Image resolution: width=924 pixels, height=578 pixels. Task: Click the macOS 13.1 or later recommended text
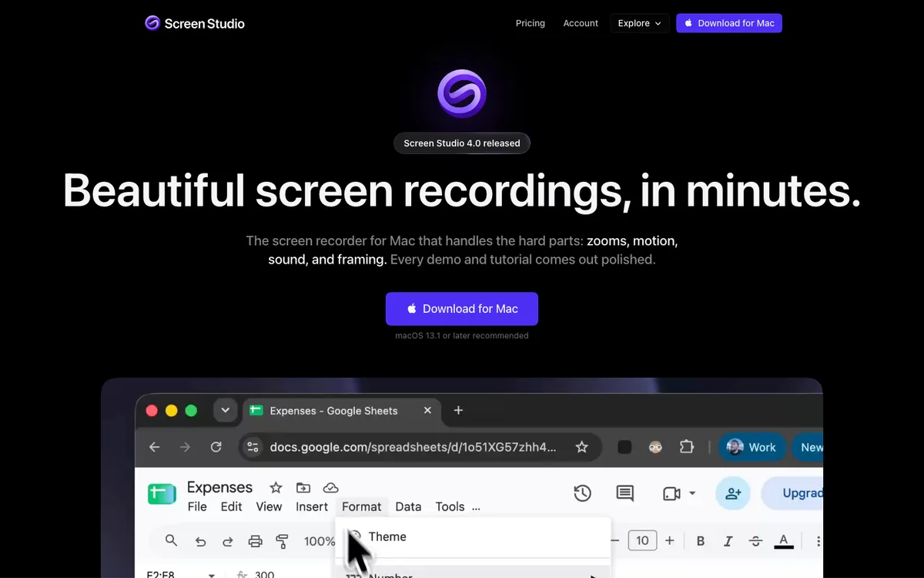462,336
